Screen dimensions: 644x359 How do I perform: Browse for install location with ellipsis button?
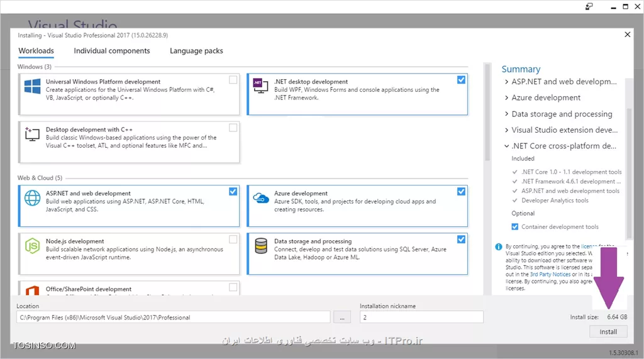pyautogui.click(x=342, y=317)
